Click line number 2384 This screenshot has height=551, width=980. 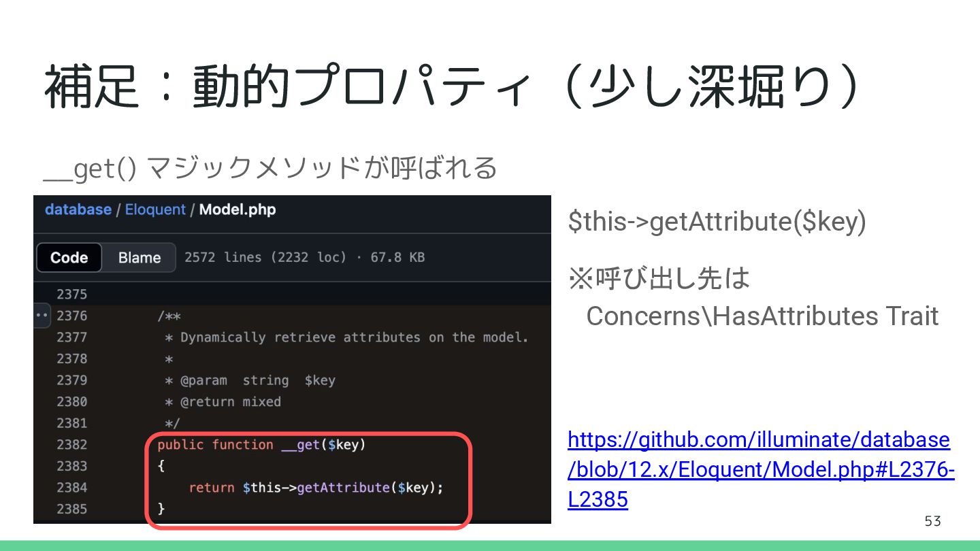tap(72, 488)
